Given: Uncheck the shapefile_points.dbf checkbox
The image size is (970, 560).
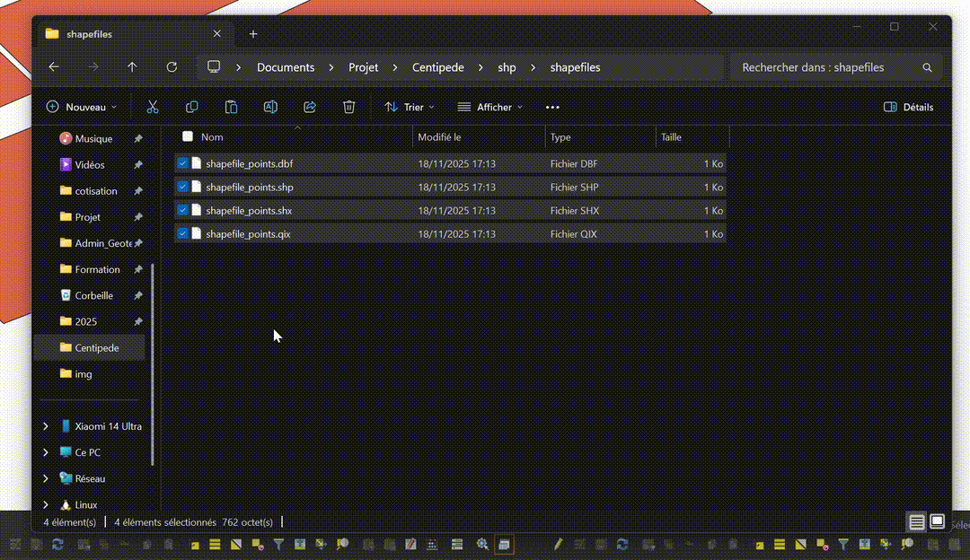Looking at the screenshot, I should pos(182,164).
